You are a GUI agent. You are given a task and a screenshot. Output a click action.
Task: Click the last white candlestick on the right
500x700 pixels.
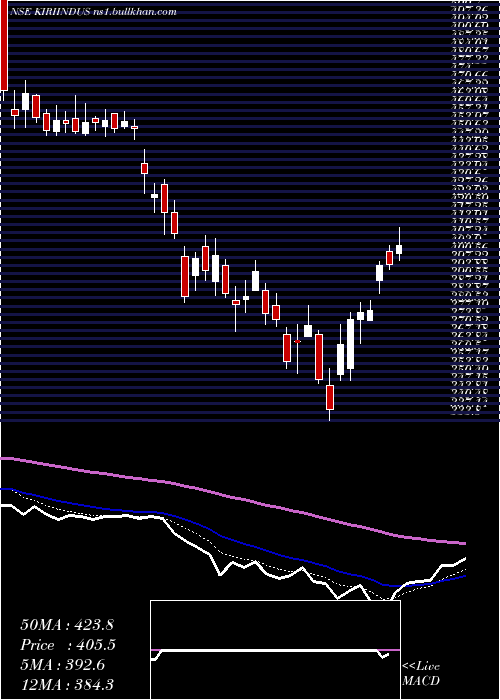coord(399,249)
